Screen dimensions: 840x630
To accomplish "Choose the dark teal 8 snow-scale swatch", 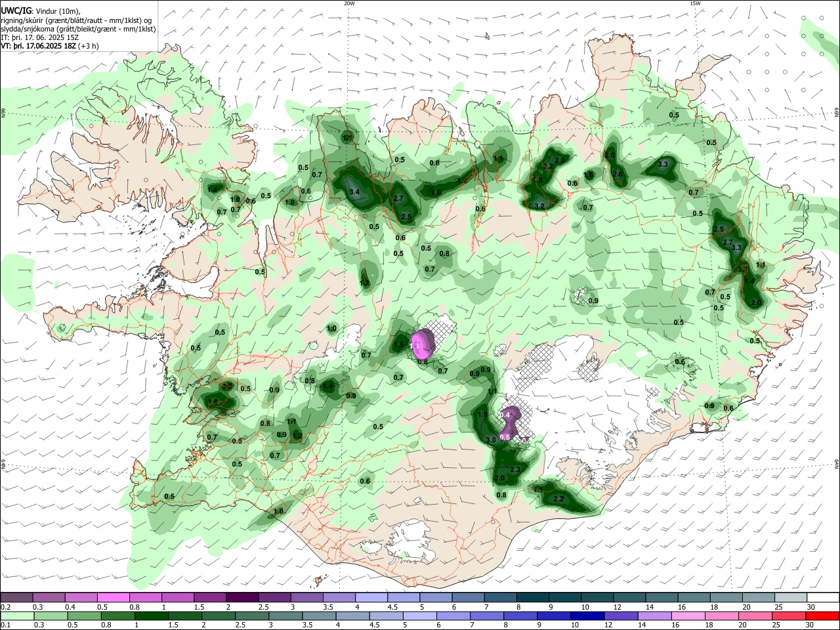I will coord(532,597).
